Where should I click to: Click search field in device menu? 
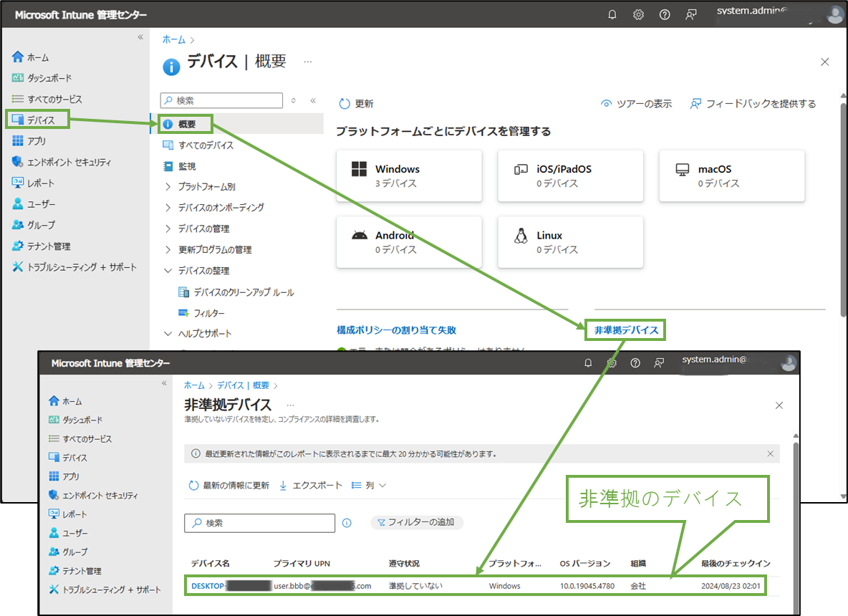[222, 100]
